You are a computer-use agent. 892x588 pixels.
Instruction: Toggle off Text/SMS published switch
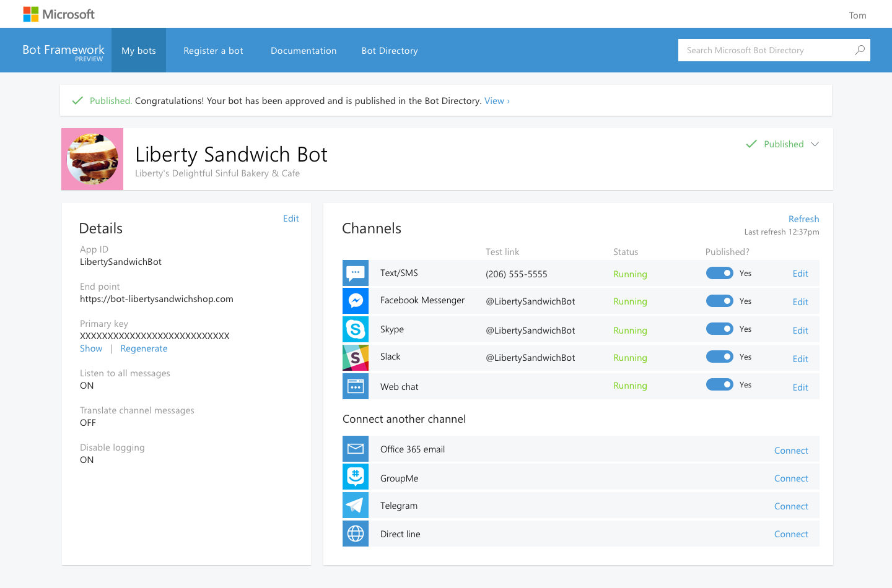pos(720,273)
